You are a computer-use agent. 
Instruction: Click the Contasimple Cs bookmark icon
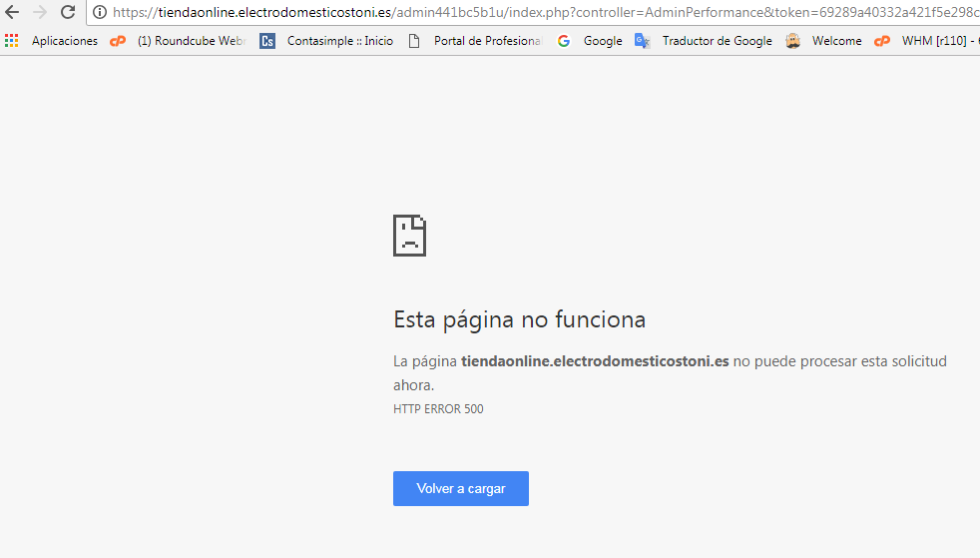[x=267, y=41]
